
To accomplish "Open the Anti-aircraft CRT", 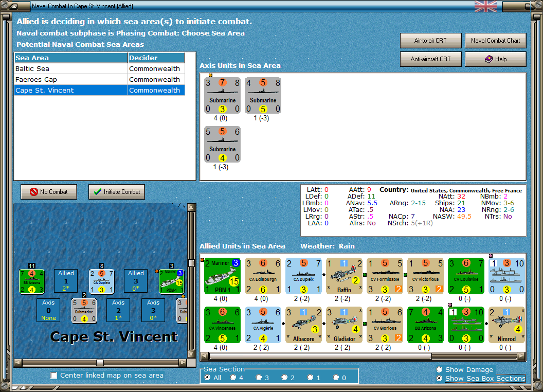I will click(430, 59).
